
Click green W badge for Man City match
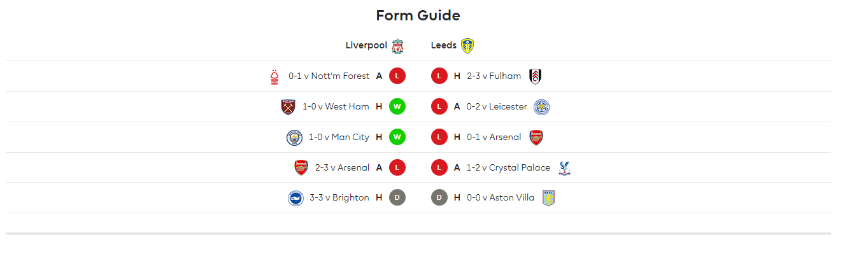(397, 137)
